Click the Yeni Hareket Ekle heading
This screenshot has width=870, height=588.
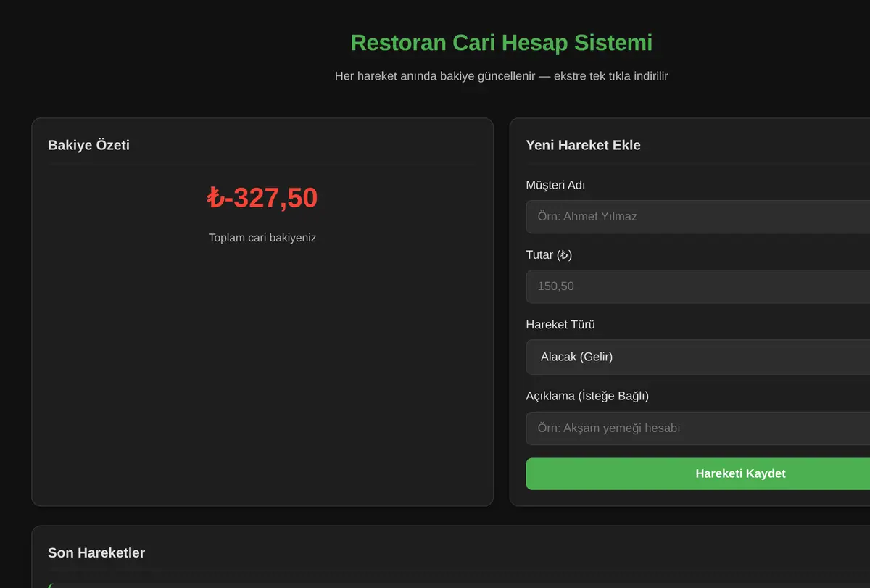pyautogui.click(x=583, y=145)
